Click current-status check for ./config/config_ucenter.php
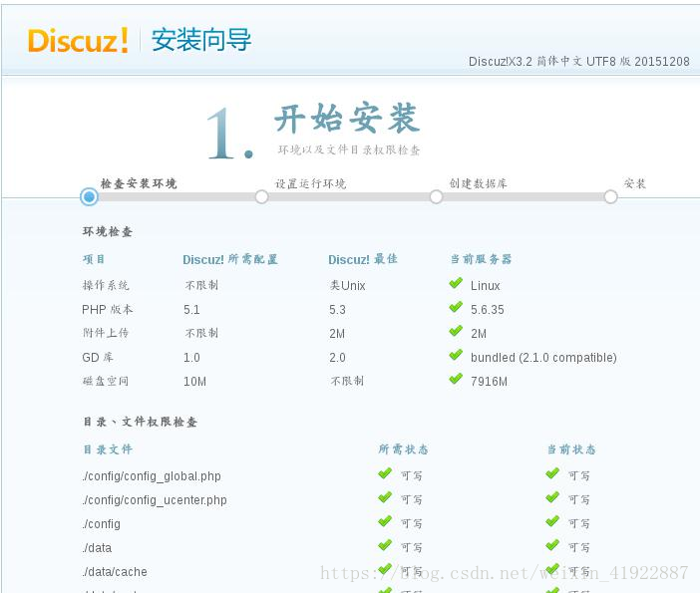Viewport: 700px width, 593px height. click(x=552, y=498)
